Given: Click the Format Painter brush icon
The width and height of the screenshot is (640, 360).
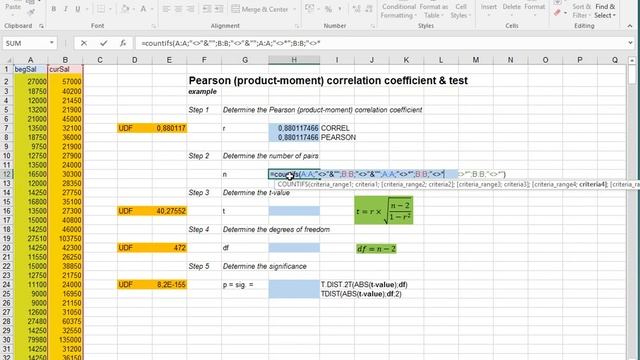Looking at the screenshot, I should 31,13.
